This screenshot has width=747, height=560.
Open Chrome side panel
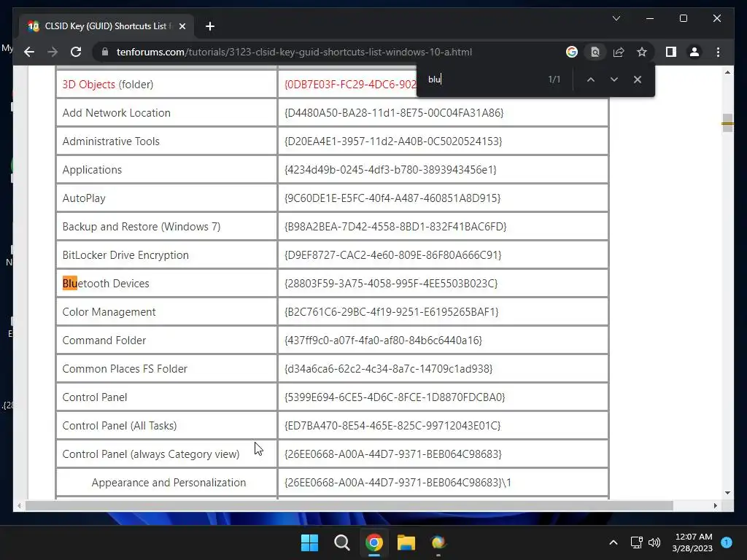[x=671, y=52]
